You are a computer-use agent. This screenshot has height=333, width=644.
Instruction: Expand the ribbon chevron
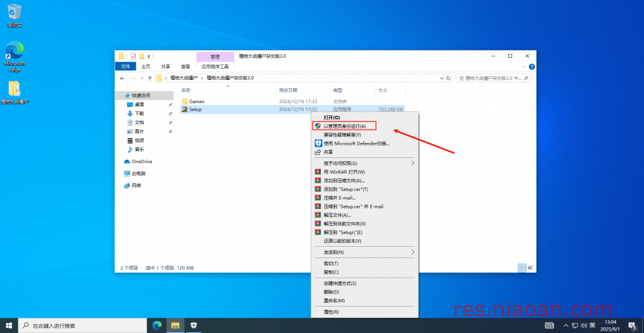pyautogui.click(x=524, y=67)
